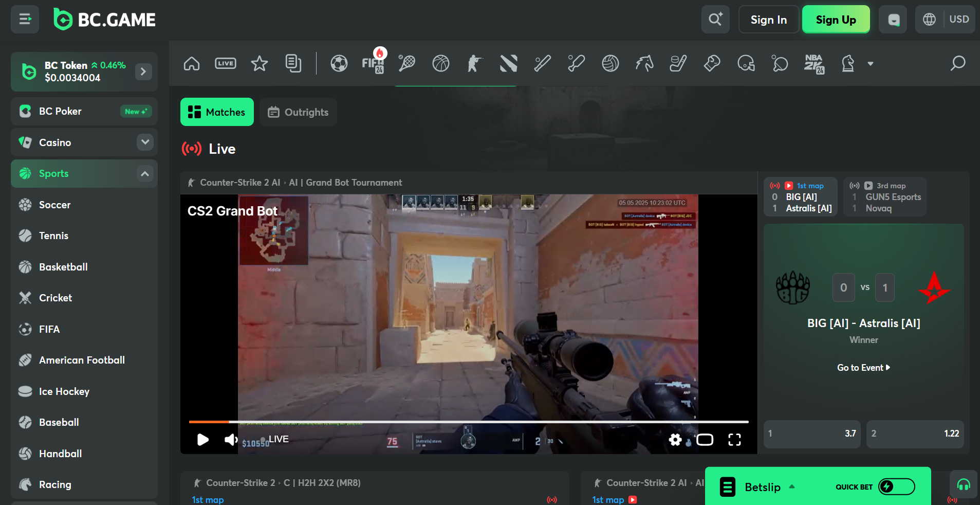The height and width of the screenshot is (505, 980).
Task: Select the FIFA 24 icon in sports bar
Action: pyautogui.click(x=373, y=64)
